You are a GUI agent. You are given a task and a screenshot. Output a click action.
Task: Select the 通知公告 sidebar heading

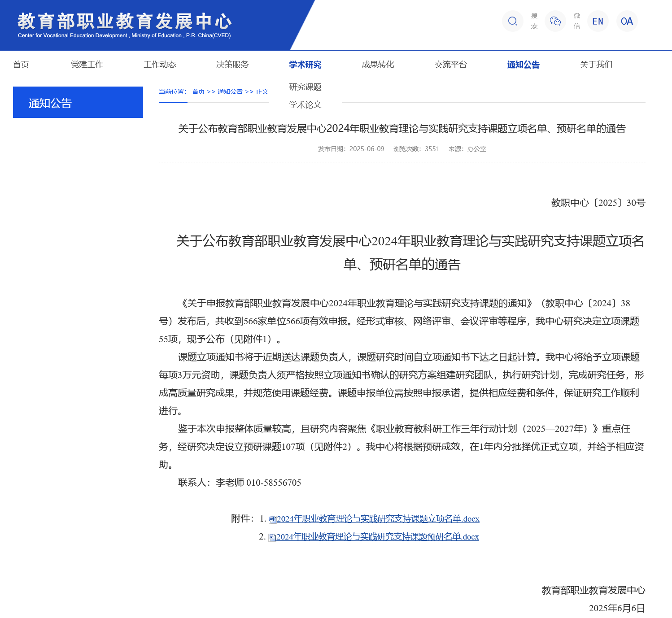[x=78, y=103]
